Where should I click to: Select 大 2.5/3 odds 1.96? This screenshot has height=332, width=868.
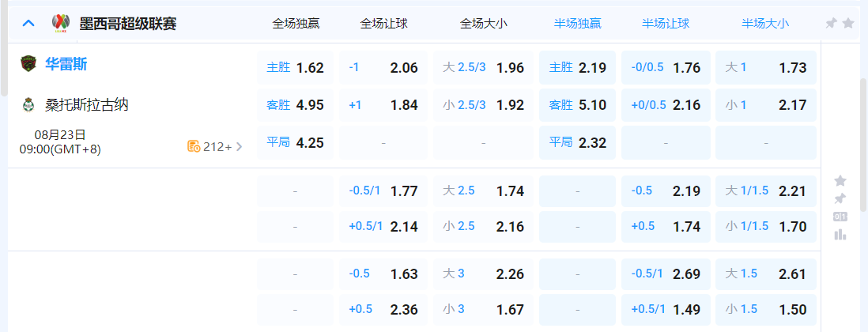[x=483, y=68]
